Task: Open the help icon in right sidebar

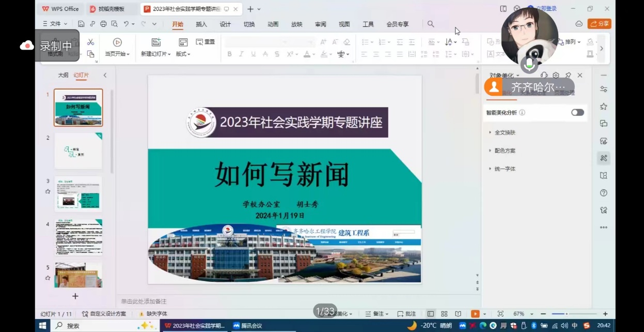Action: click(x=603, y=193)
